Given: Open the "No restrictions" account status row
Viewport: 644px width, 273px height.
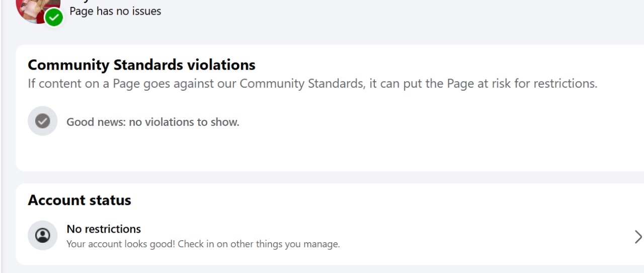Looking at the screenshot, I should (x=104, y=229).
